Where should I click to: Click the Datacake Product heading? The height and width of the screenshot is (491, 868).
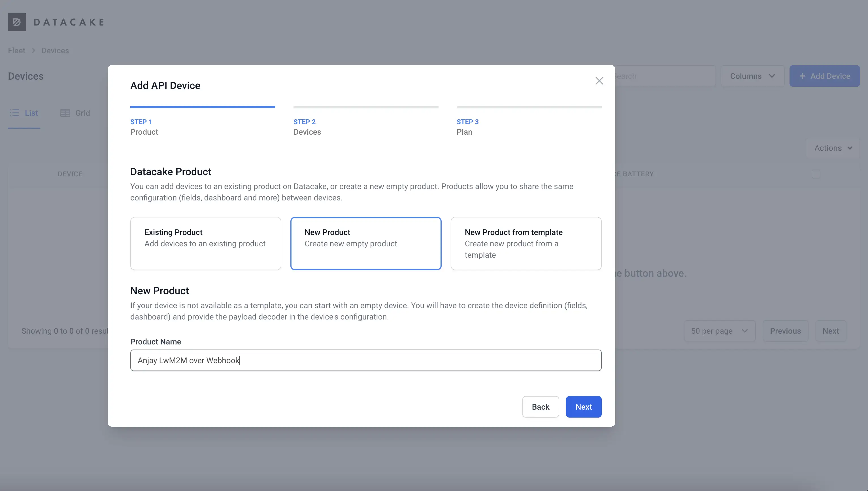pos(171,172)
